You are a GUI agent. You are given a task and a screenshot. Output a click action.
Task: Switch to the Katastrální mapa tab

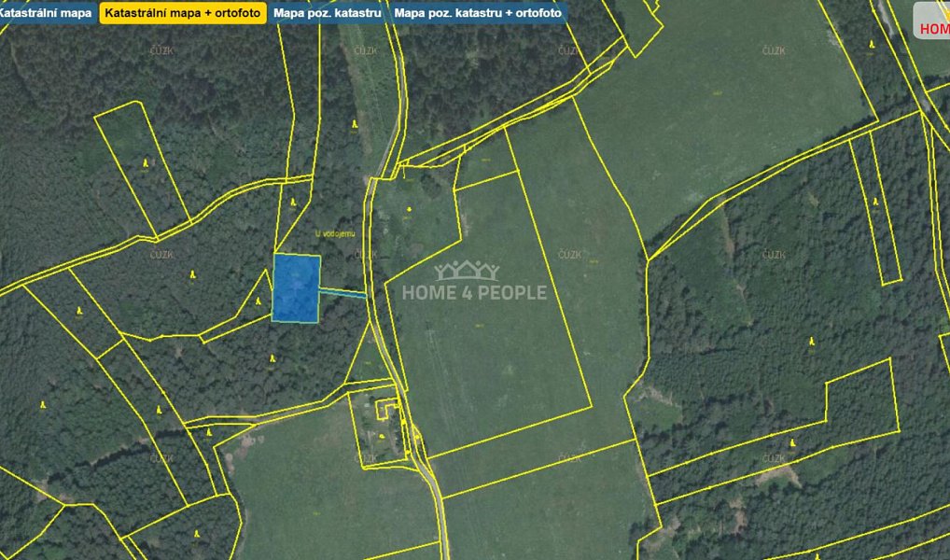(x=48, y=12)
